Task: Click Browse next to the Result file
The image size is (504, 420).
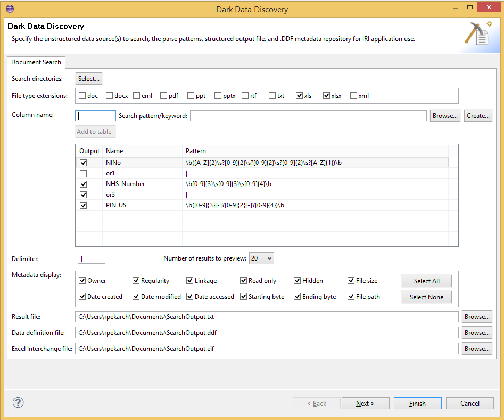Action: tap(476, 316)
